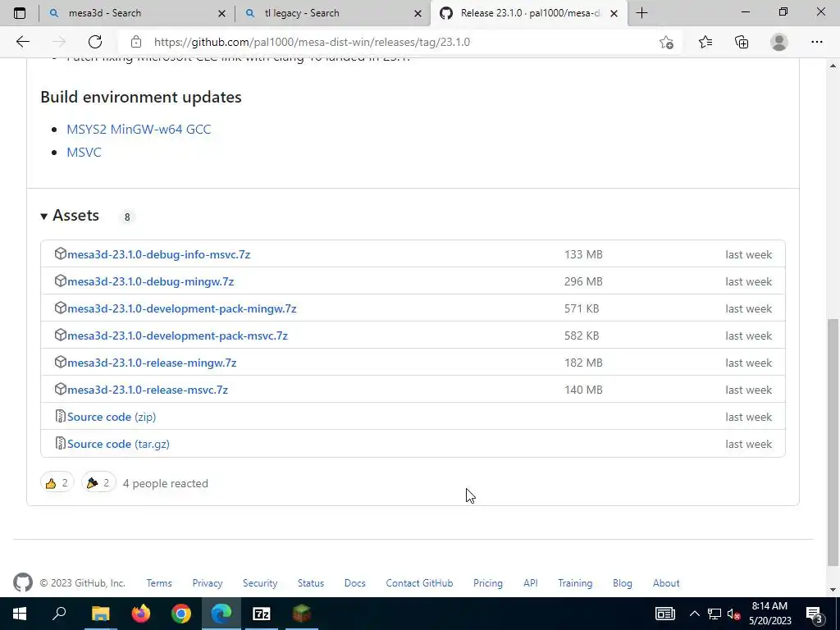Open the tab actions menu icon
Screen dimensions: 840x630
point(20,13)
